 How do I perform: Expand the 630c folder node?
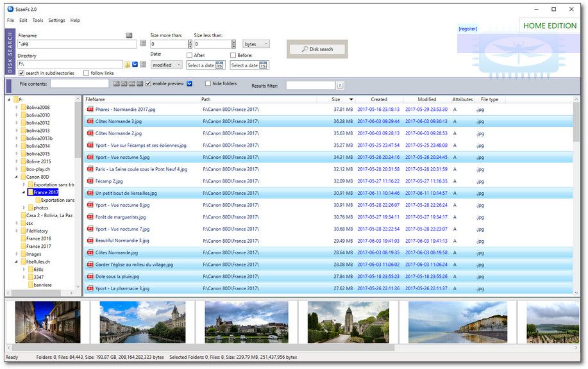click(24, 269)
